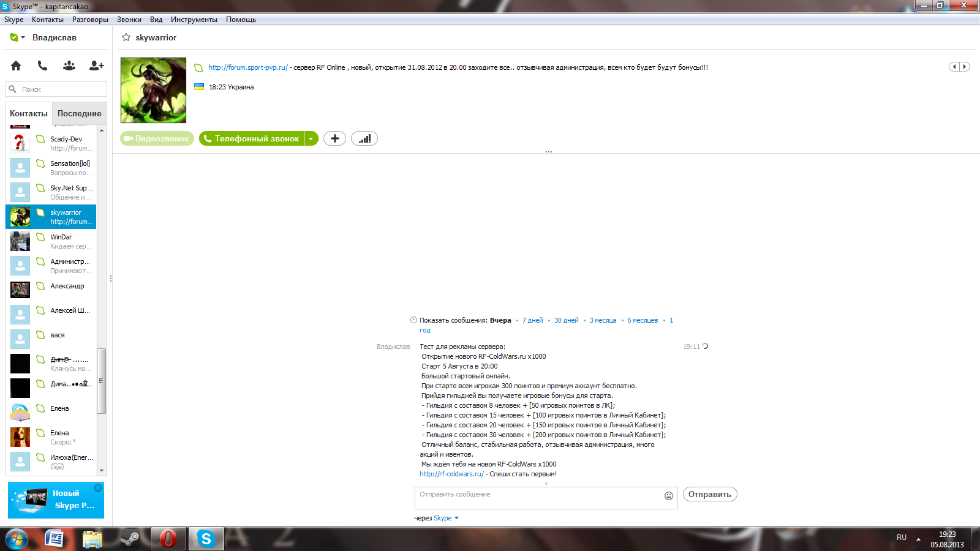Show messages from 30 дней
This screenshot has height=551, width=980.
[x=567, y=320]
